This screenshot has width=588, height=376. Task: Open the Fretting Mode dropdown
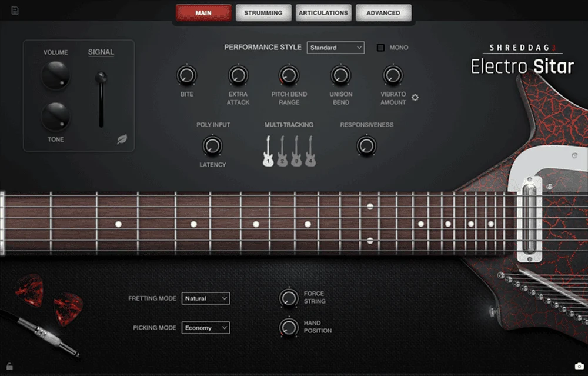point(205,298)
